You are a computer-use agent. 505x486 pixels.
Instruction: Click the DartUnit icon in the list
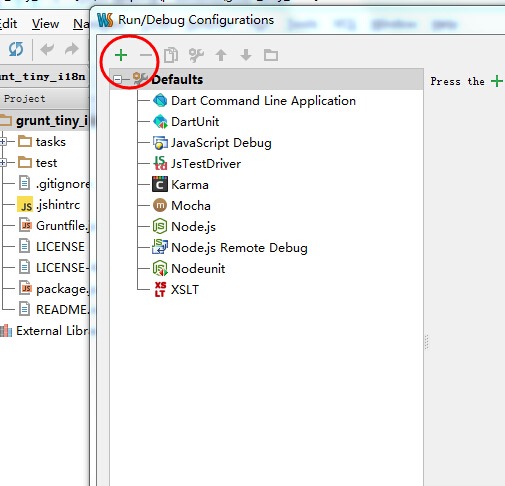click(x=160, y=122)
